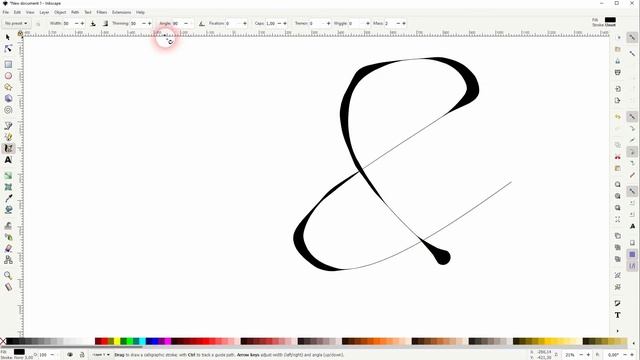The height and width of the screenshot is (360, 640).
Task: Open the Layer menu
Action: tap(44, 12)
